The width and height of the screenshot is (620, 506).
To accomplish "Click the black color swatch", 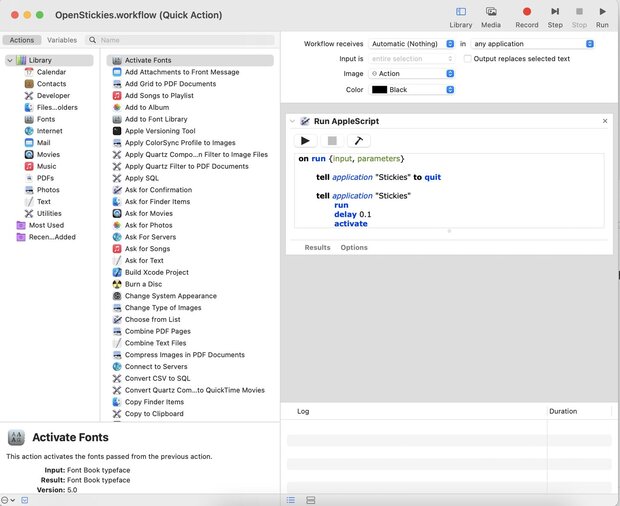I will pos(379,90).
